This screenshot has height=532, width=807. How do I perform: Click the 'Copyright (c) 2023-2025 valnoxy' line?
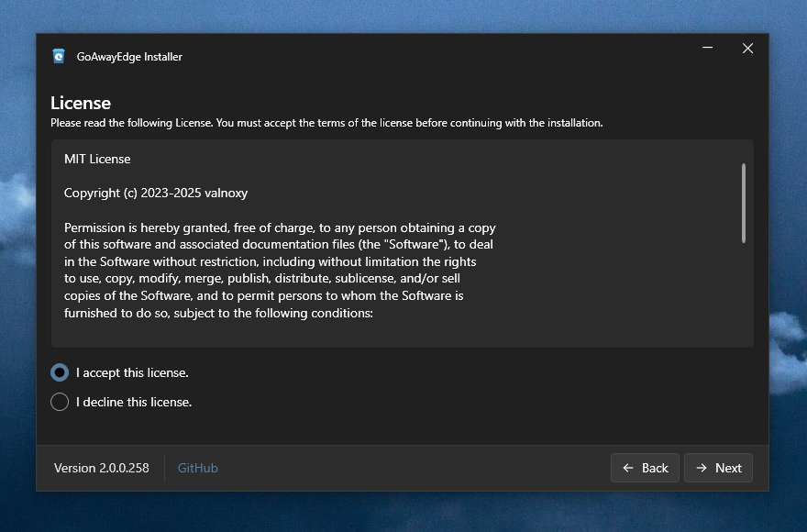coord(155,193)
